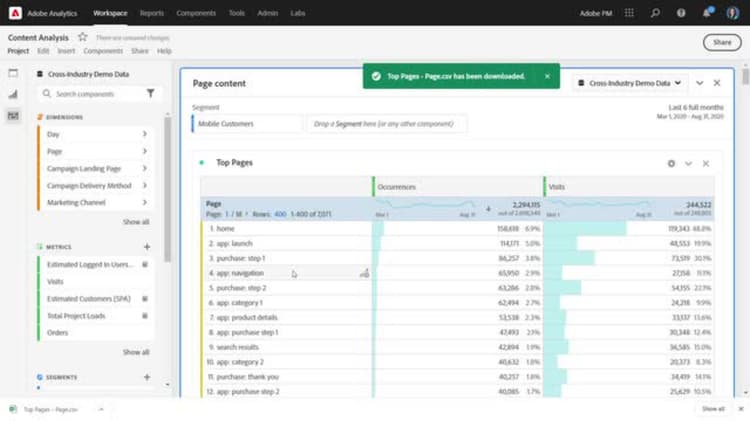The width and height of the screenshot is (750, 421).
Task: Click the main workspace vertical scrollbar
Action: (x=745, y=77)
